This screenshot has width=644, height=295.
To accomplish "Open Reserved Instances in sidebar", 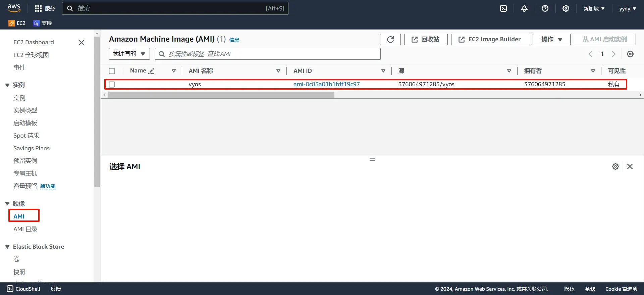I will point(25,161).
